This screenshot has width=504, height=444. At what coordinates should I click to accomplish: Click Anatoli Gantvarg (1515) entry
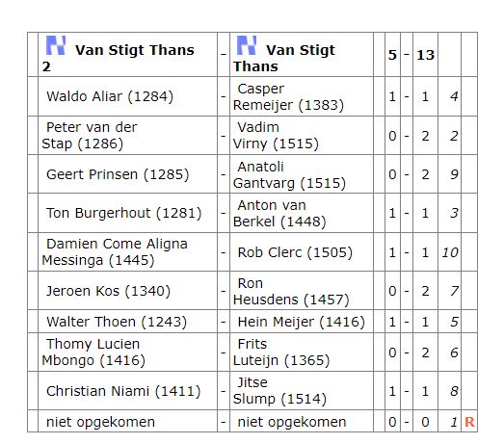(x=289, y=174)
